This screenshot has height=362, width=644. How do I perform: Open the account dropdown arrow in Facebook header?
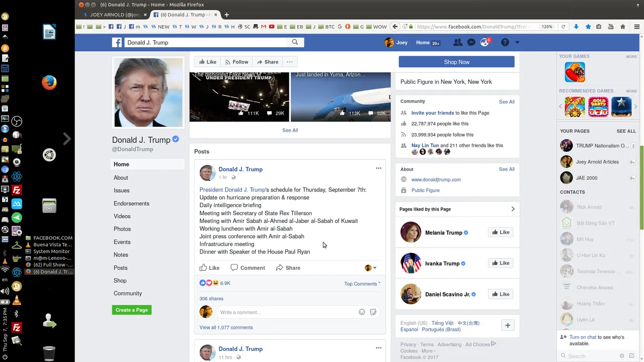point(517,43)
